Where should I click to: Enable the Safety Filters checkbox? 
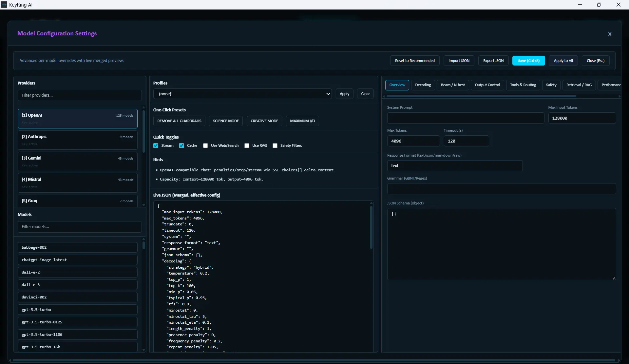click(x=275, y=145)
